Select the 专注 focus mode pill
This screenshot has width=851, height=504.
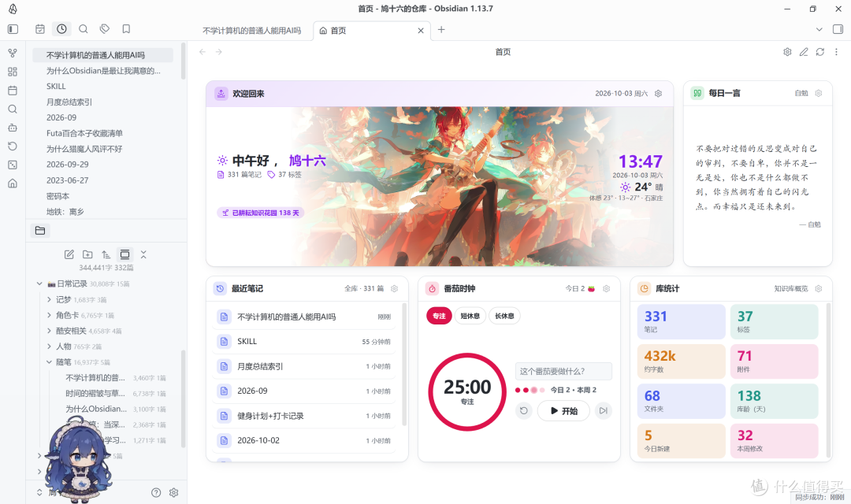(x=439, y=316)
